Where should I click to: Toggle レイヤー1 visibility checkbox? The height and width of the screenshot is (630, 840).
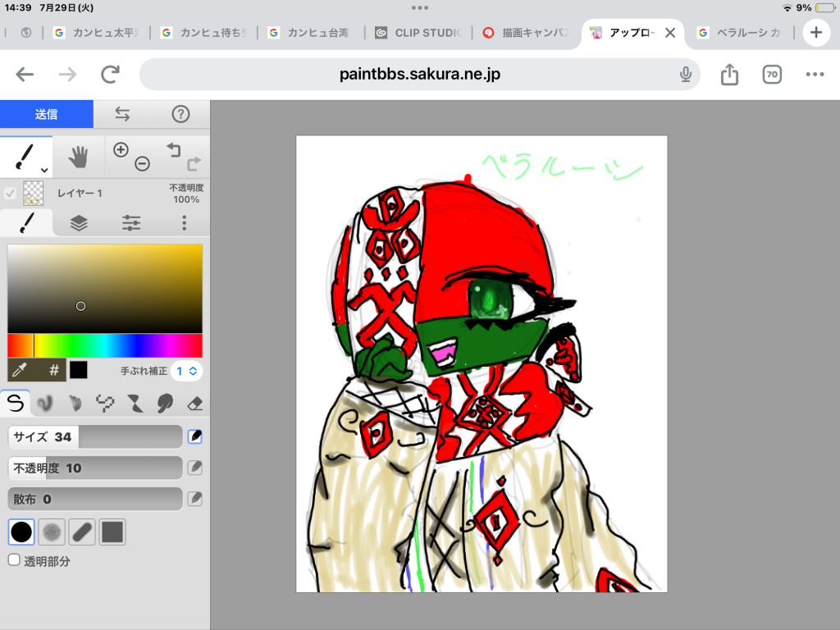pos(10,193)
